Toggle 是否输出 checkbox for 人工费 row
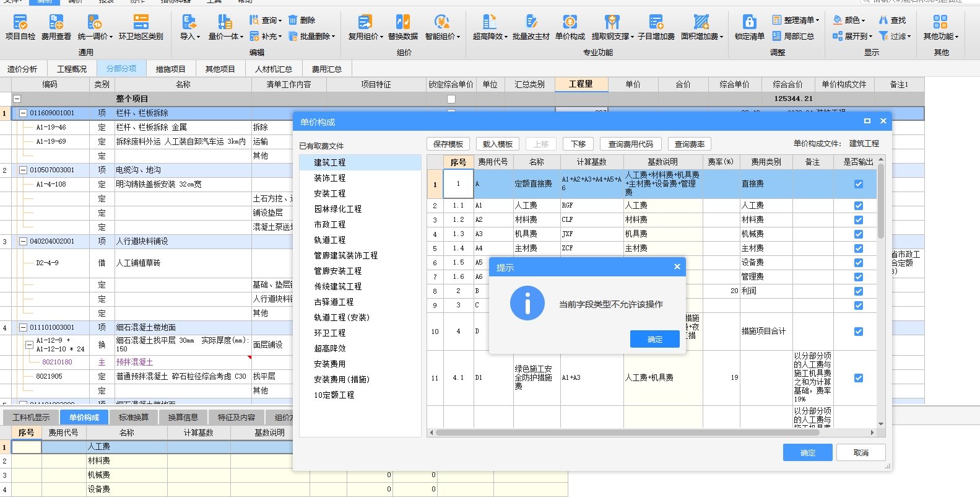Viewport: 980px width, 497px height. pyautogui.click(x=858, y=206)
